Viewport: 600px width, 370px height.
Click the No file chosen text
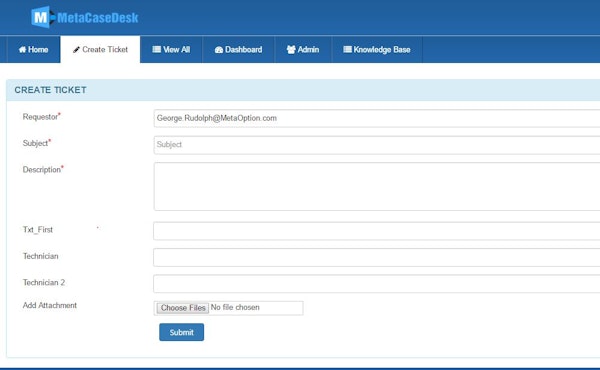click(235, 307)
